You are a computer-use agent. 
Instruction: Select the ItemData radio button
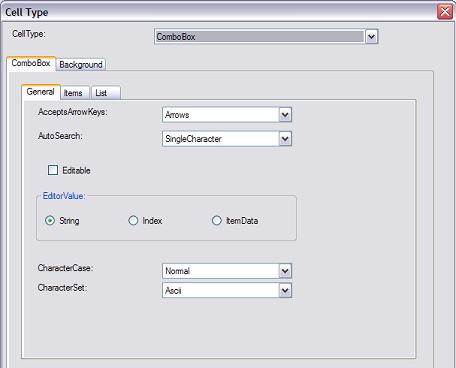pos(217,221)
